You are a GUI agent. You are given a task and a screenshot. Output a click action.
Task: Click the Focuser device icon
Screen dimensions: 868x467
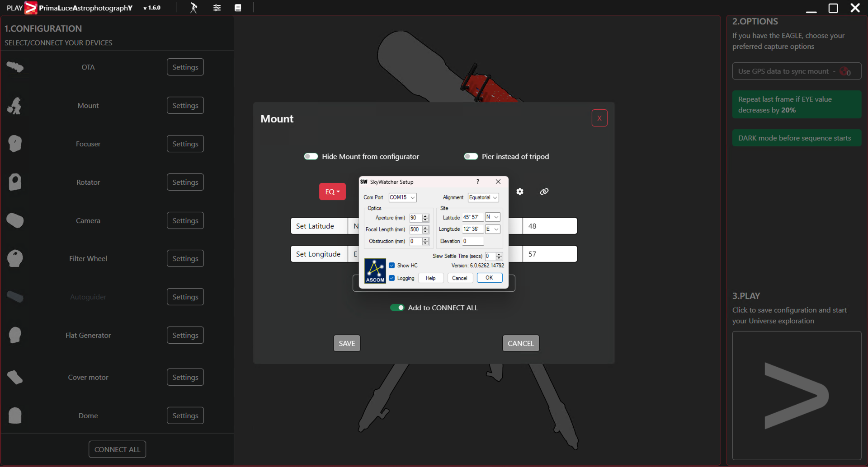(15, 144)
